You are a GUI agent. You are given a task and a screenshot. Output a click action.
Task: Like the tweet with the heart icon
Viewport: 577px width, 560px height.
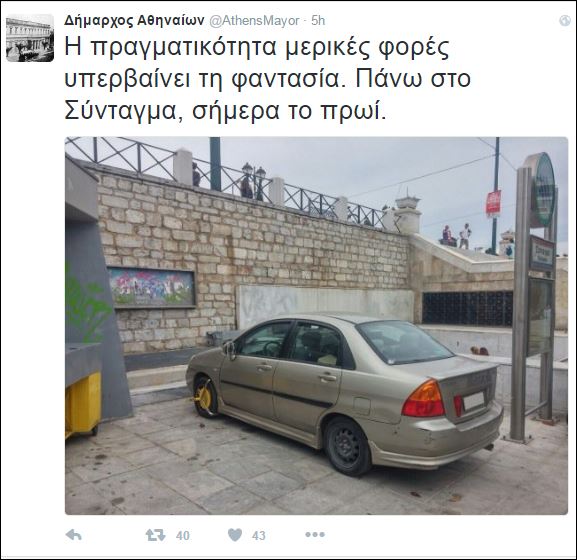[x=235, y=535]
